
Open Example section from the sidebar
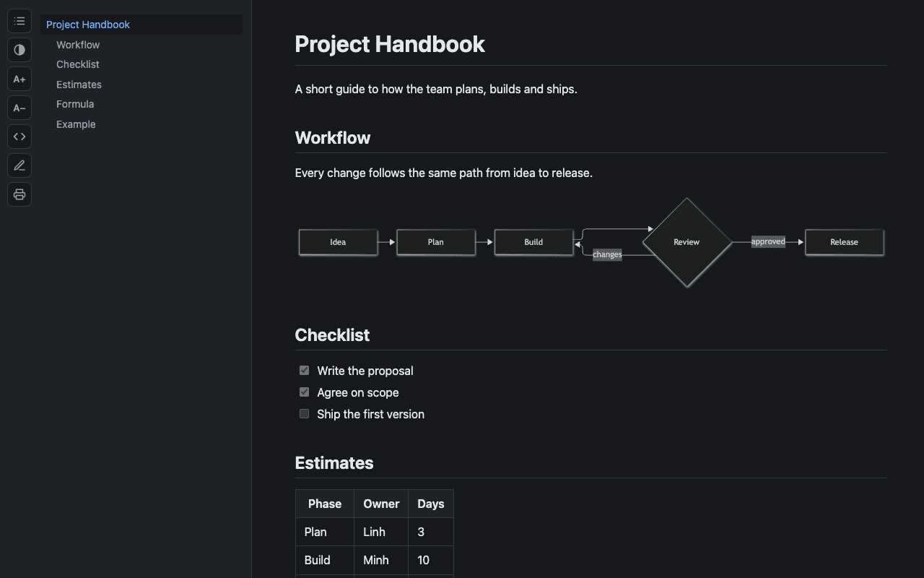[76, 124]
